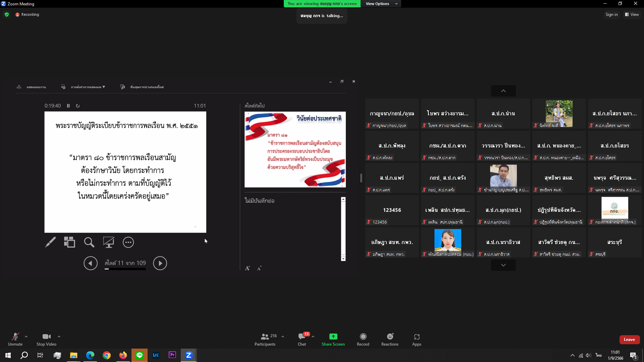Viewport: 644px width, 362px height.
Task: Open Google Chrome from the taskbar
Action: pyautogui.click(x=107, y=355)
